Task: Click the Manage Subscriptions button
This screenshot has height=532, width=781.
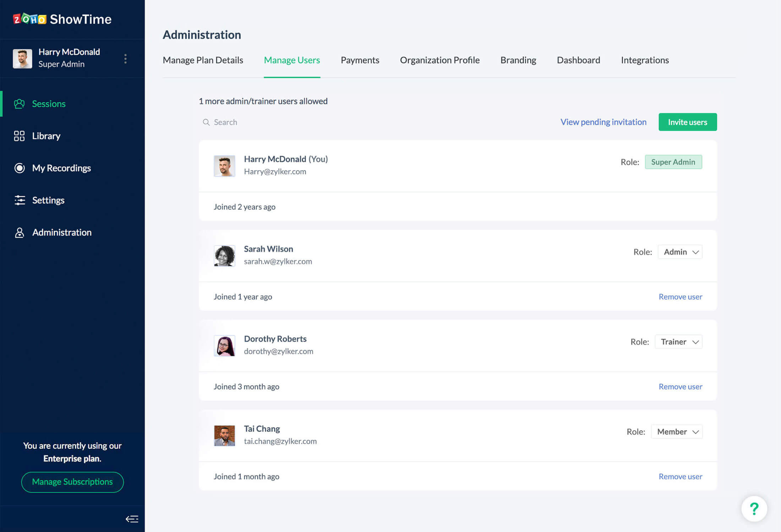Action: 72,482
